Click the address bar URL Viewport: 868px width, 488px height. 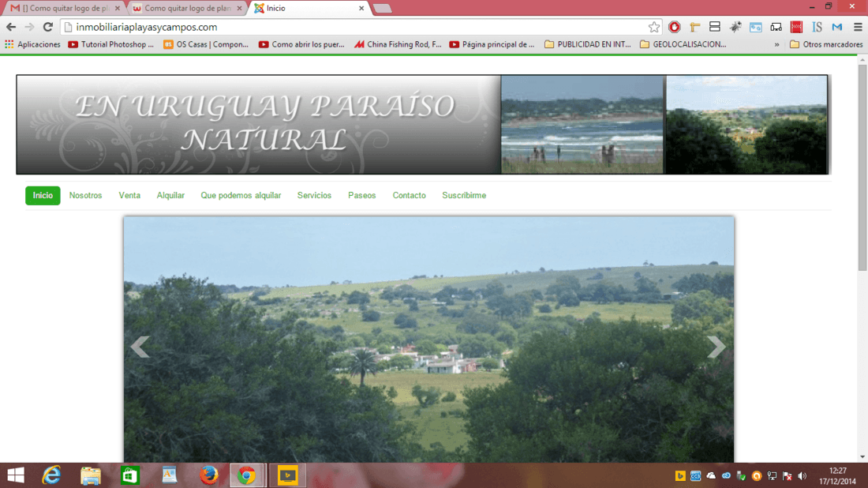146,27
